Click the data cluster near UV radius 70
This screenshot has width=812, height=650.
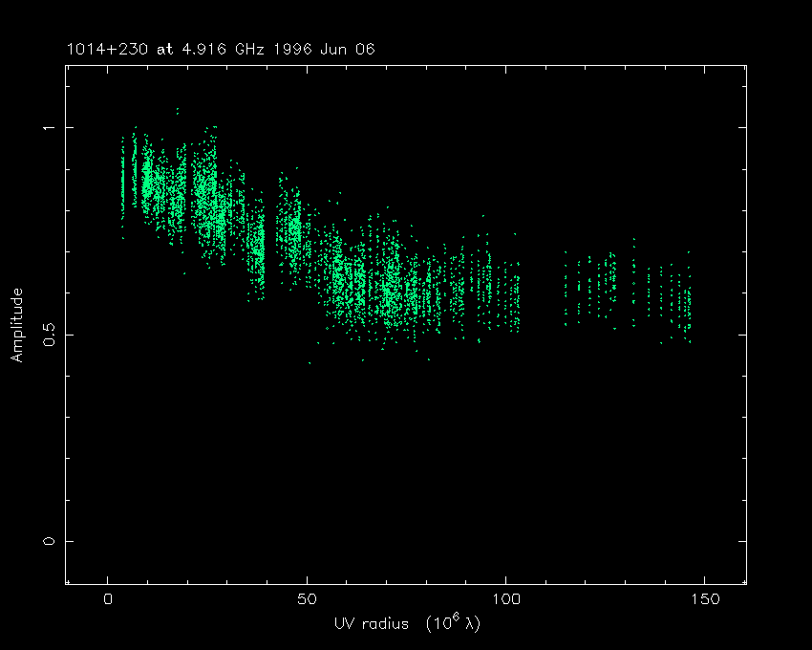389,287
